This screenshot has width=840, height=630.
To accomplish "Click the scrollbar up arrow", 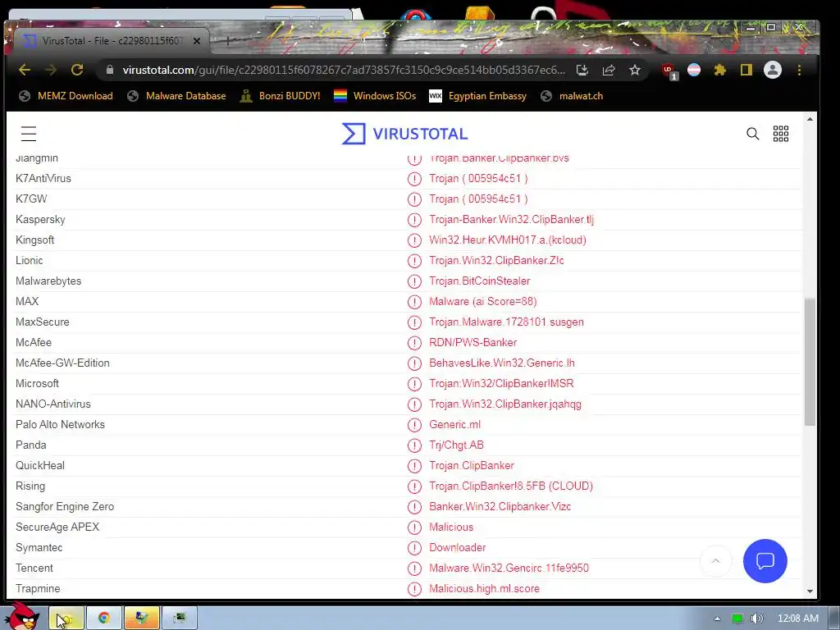I will click(x=810, y=119).
